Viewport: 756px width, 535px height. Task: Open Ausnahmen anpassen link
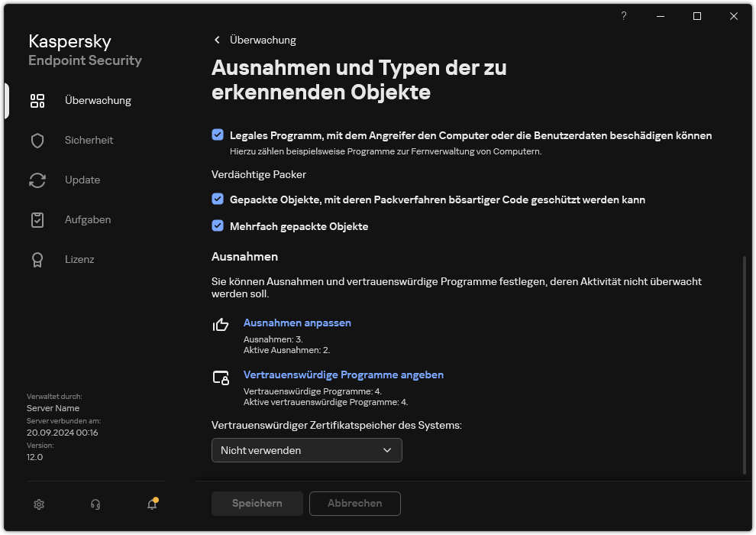[x=297, y=323]
